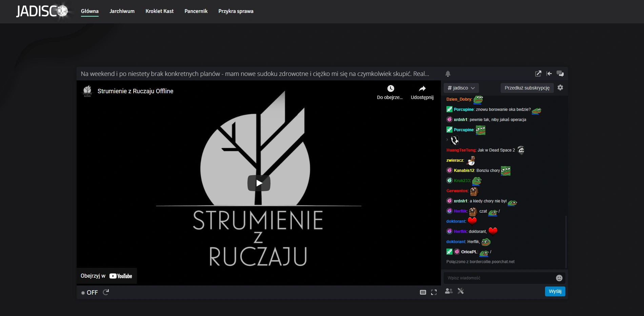Click 'Połączono z bordercollie.poorchat.net' status text
This screenshot has height=316, width=644.
pyautogui.click(x=480, y=262)
